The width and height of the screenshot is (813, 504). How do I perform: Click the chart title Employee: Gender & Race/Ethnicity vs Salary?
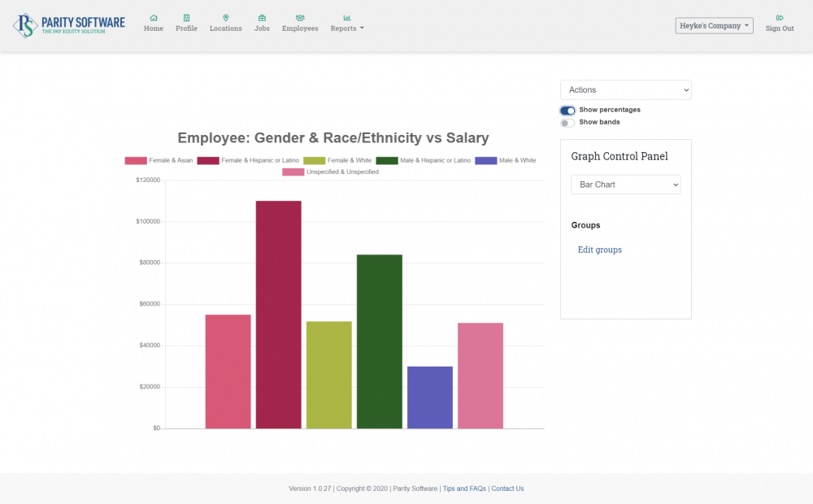pos(333,138)
